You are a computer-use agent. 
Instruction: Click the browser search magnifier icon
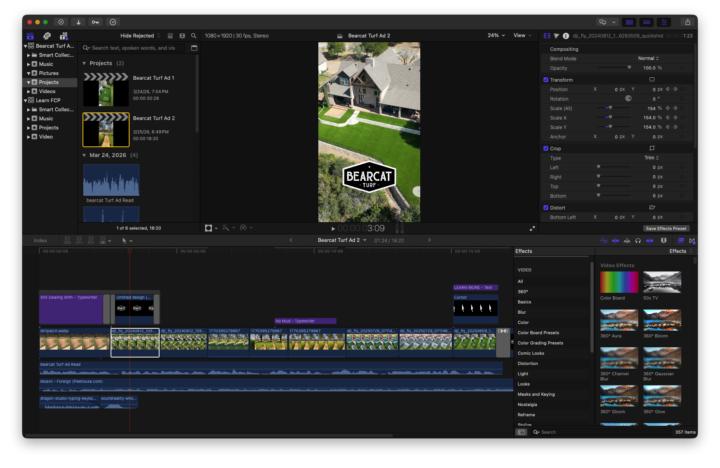[x=194, y=35]
